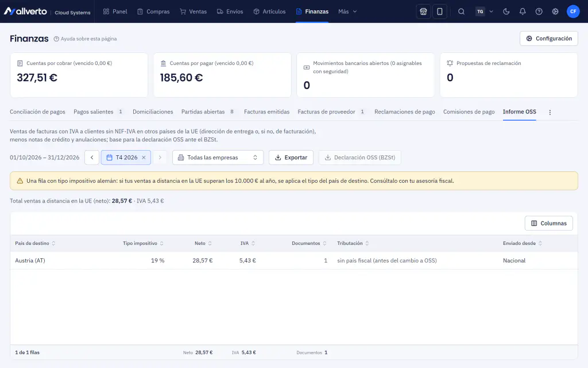Open Propuestas de reclamación card
Screen dimensions: 588x368
click(x=509, y=75)
